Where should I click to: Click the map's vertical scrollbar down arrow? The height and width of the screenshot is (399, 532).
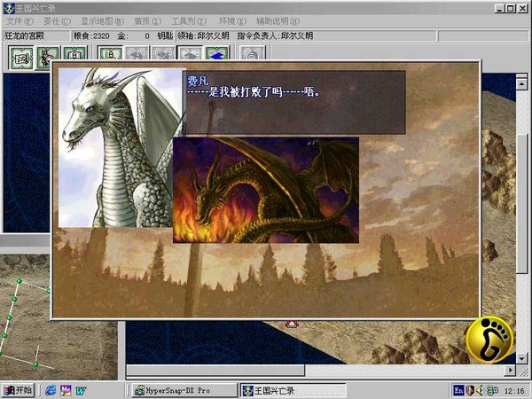point(522,357)
